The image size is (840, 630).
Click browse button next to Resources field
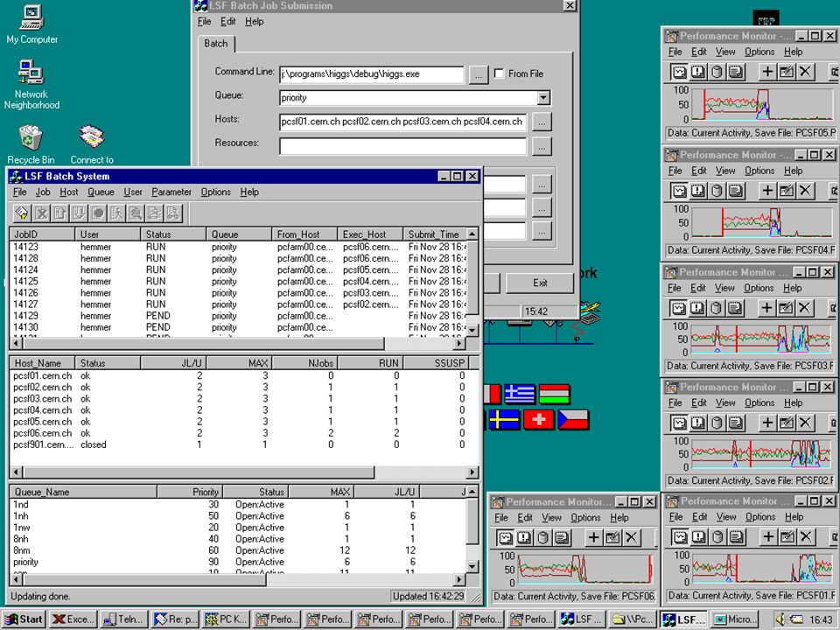pyautogui.click(x=542, y=146)
